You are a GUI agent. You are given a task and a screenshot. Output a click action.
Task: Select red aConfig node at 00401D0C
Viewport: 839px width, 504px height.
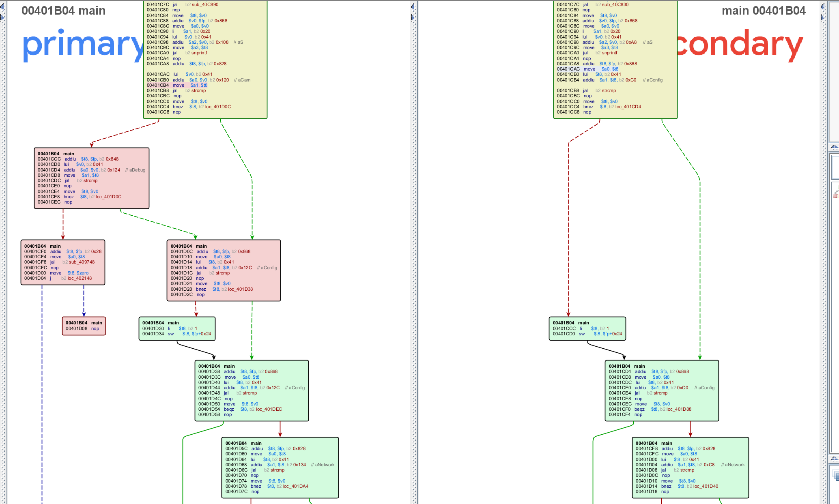tap(224, 270)
